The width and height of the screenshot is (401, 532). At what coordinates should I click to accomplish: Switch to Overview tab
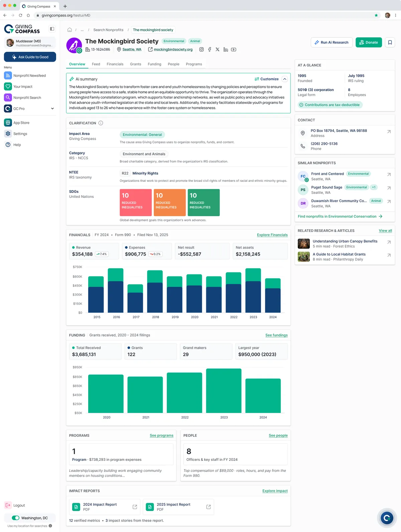[x=77, y=64]
